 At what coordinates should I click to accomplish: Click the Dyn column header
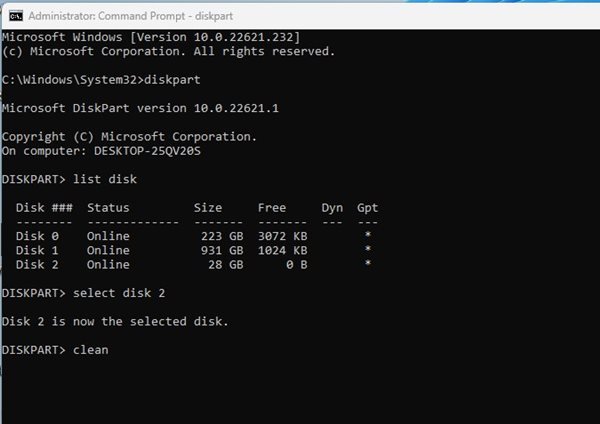(332, 207)
